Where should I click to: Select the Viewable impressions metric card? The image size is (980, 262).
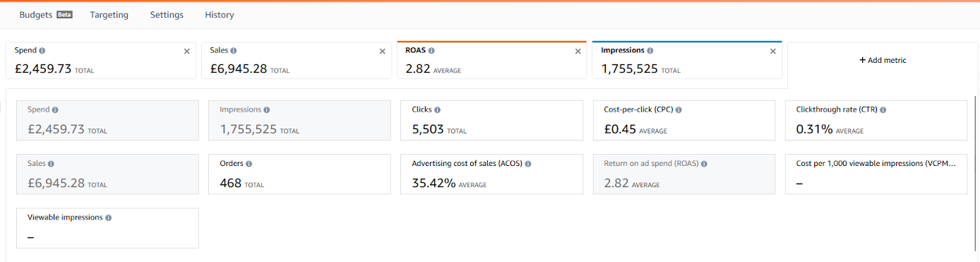[107, 227]
